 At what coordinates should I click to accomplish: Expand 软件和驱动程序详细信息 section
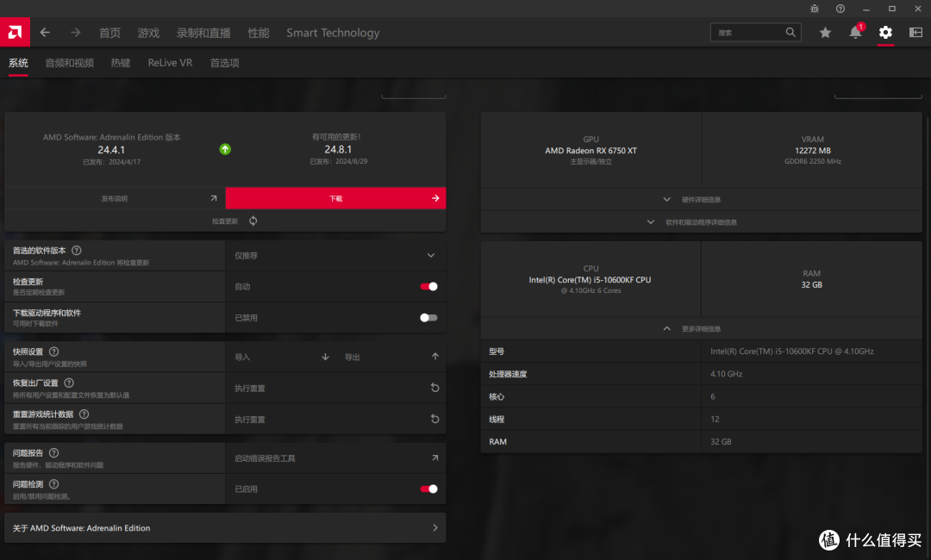click(x=701, y=222)
